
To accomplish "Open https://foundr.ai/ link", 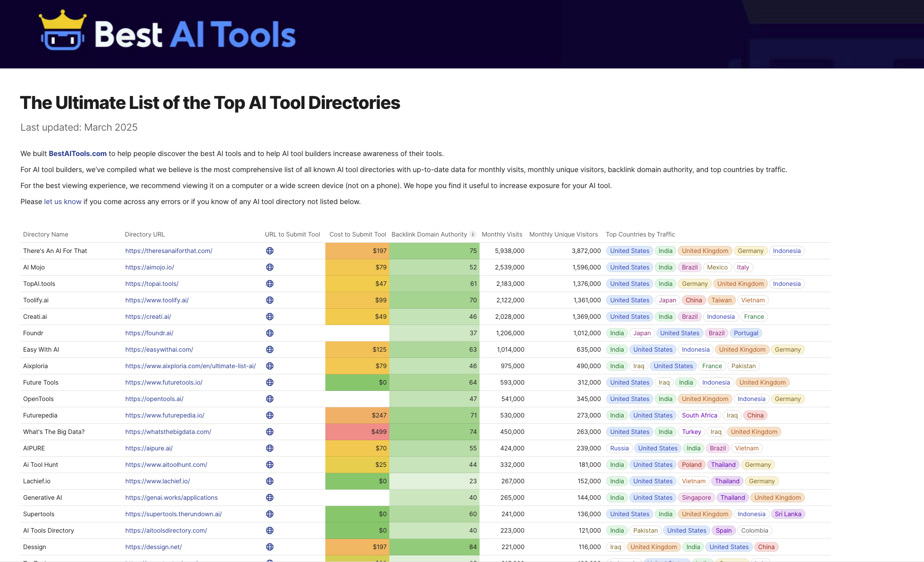I will [149, 333].
